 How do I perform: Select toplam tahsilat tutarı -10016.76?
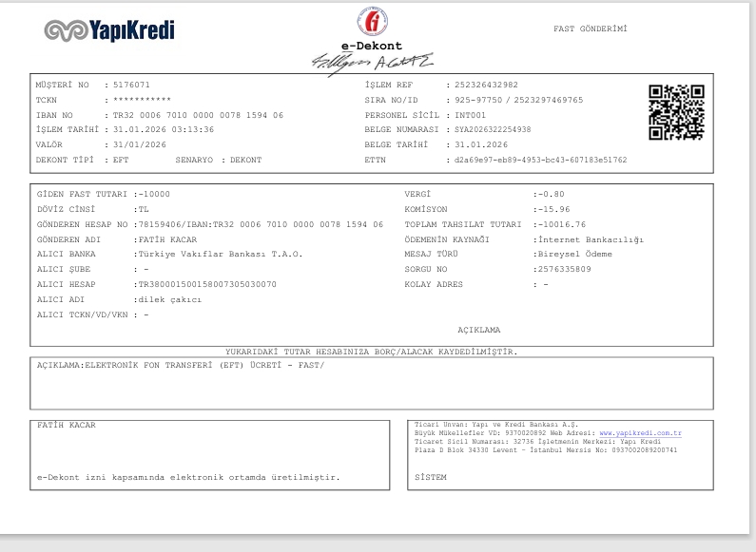pyautogui.click(x=562, y=224)
